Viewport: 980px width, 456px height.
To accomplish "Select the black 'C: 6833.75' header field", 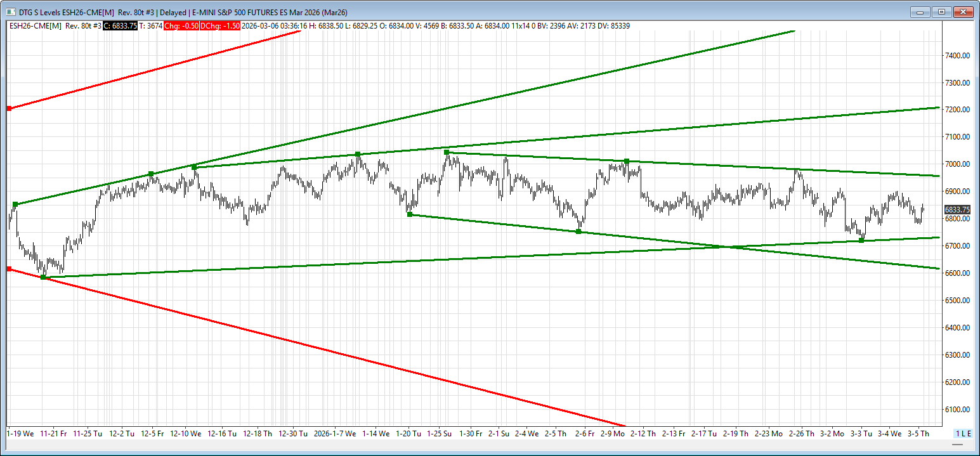I will (x=120, y=25).
